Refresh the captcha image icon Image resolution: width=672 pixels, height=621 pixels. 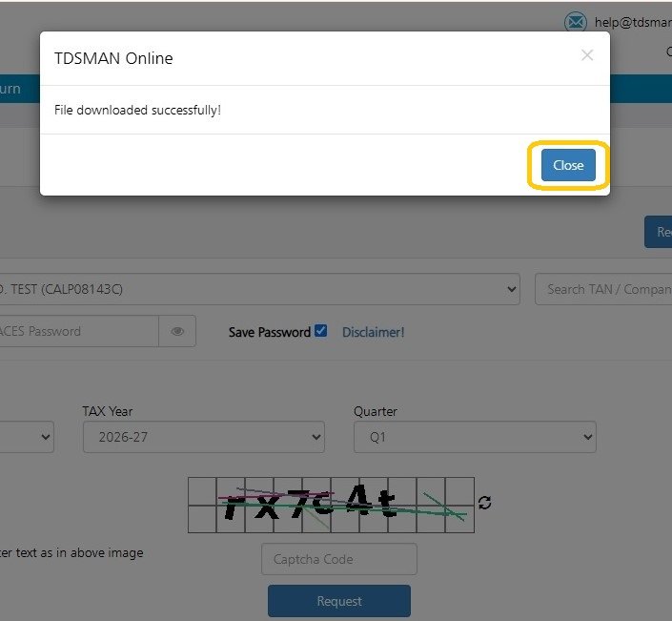point(485,503)
